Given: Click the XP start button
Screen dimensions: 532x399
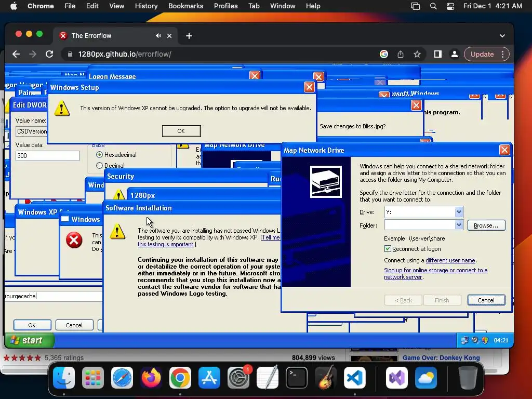Looking at the screenshot, I should tap(30, 340).
